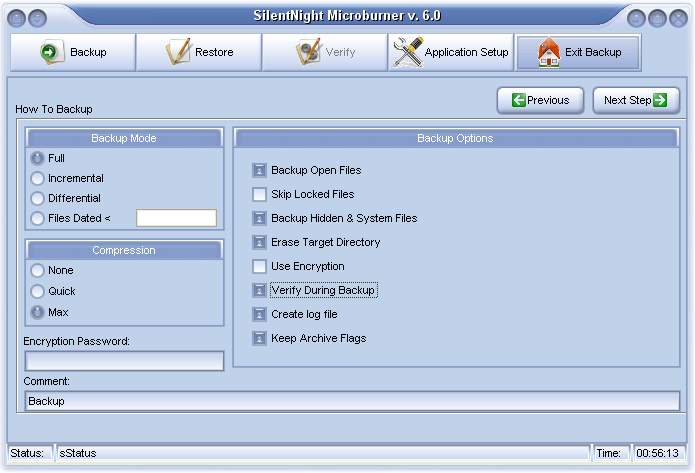Open the Backup tab
Screen dimensions: 695x473
pos(73,52)
